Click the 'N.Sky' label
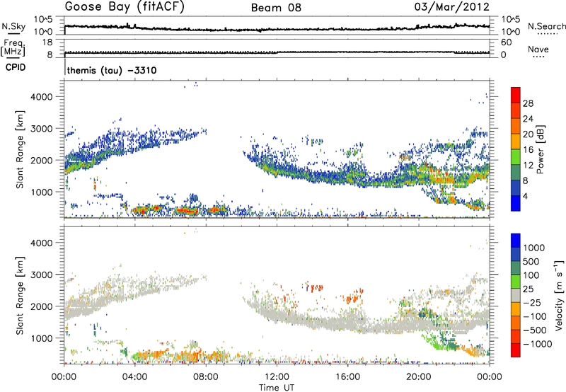The height and width of the screenshot is (392, 566). pyautogui.click(x=13, y=26)
